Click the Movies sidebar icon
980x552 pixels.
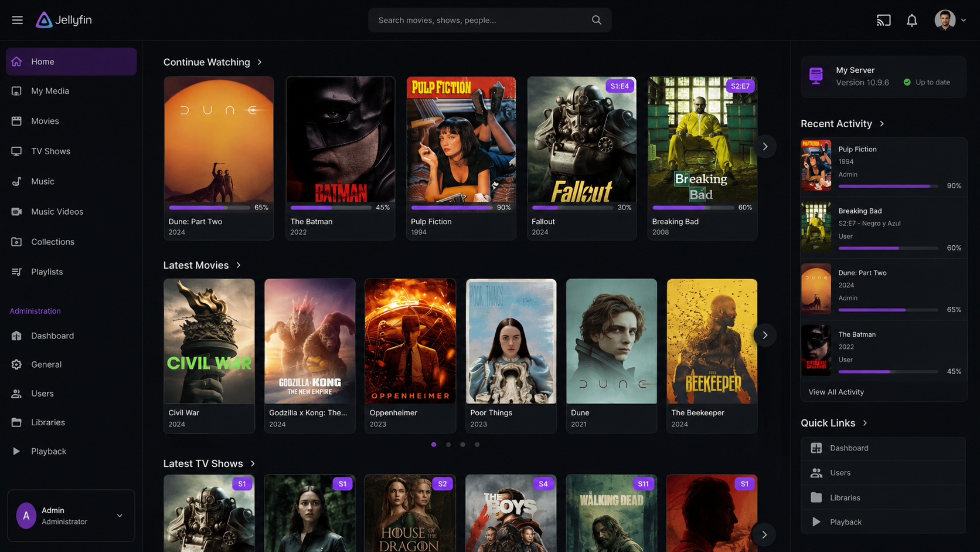(x=16, y=121)
